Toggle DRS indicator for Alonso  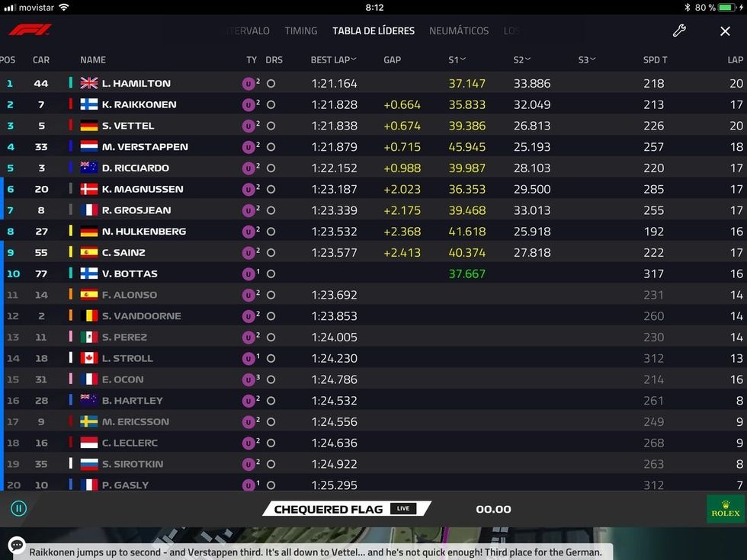271,295
